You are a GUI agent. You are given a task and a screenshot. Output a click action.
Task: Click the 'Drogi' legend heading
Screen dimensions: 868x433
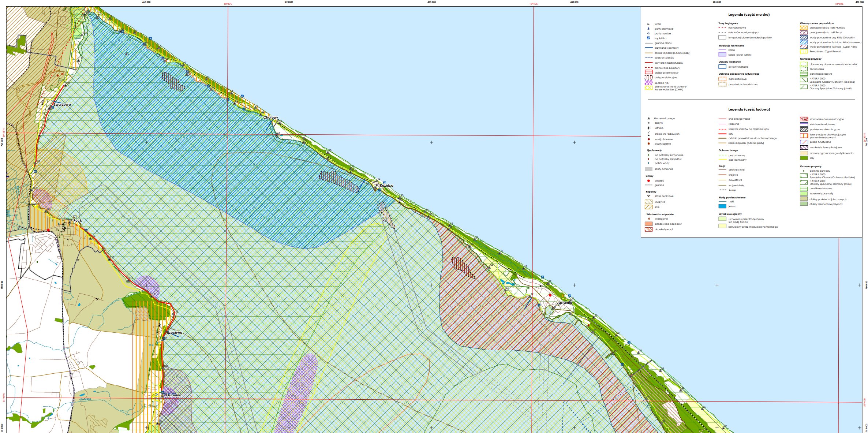pyautogui.click(x=722, y=166)
